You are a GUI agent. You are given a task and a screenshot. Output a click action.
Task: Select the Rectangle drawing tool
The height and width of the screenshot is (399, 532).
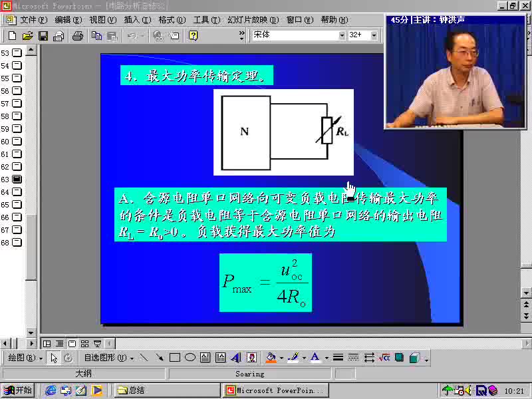click(174, 357)
